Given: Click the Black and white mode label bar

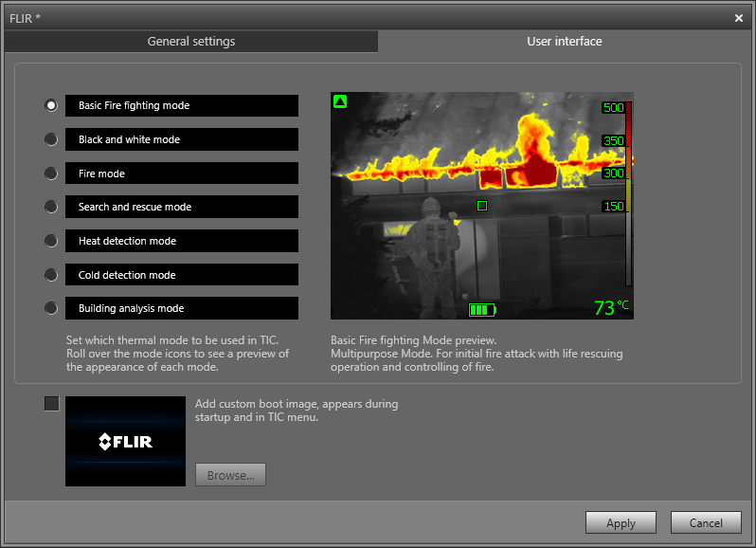Looking at the screenshot, I should (182, 139).
